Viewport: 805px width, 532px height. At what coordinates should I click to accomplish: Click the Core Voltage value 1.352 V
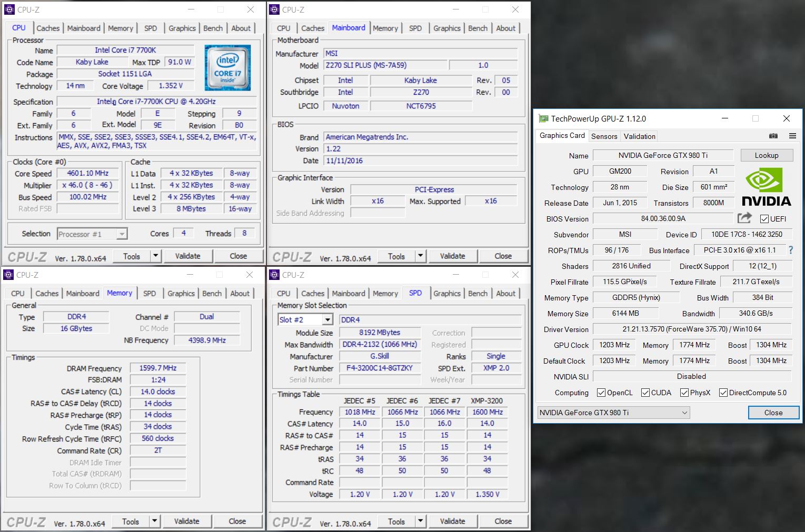(171, 85)
